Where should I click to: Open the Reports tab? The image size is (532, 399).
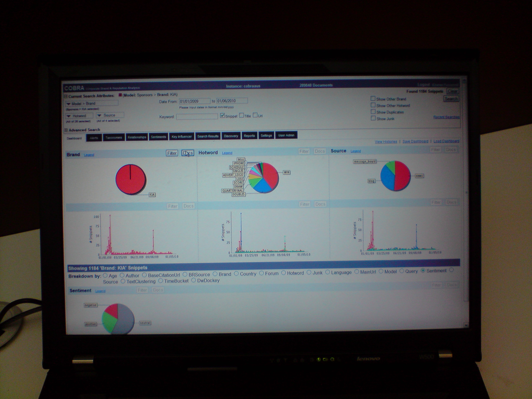tap(249, 136)
